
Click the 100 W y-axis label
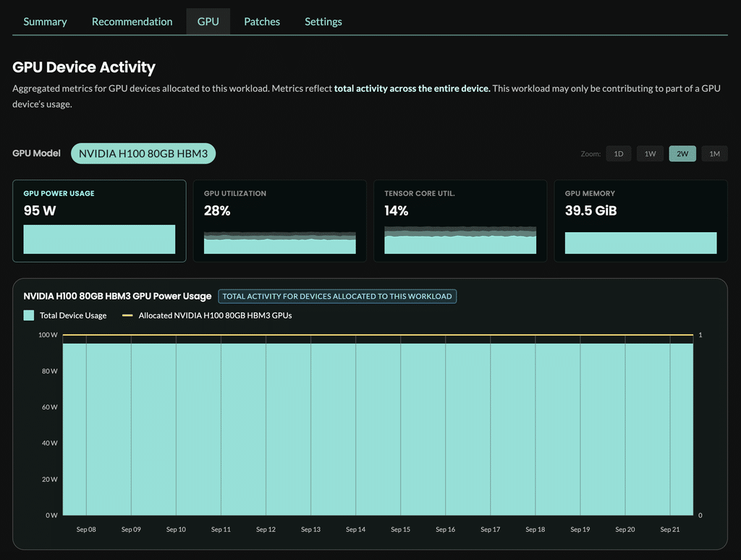click(48, 334)
